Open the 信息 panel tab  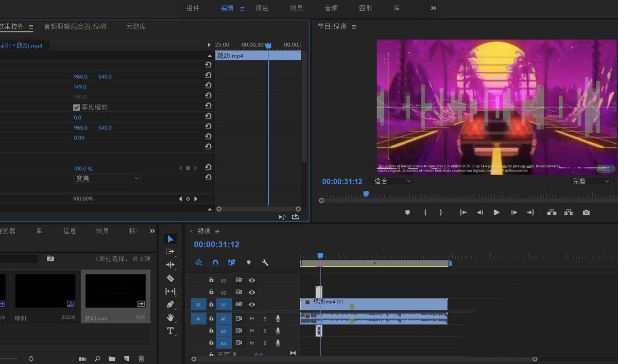70,231
